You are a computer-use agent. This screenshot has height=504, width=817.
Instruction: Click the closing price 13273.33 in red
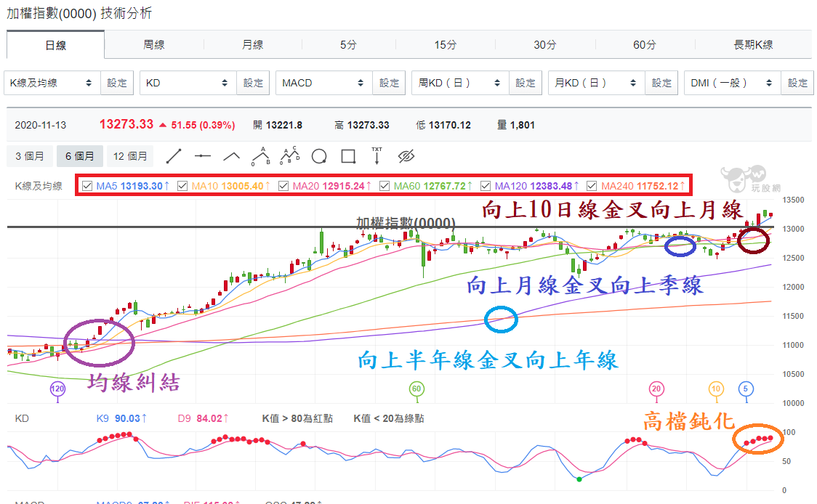pos(126,124)
